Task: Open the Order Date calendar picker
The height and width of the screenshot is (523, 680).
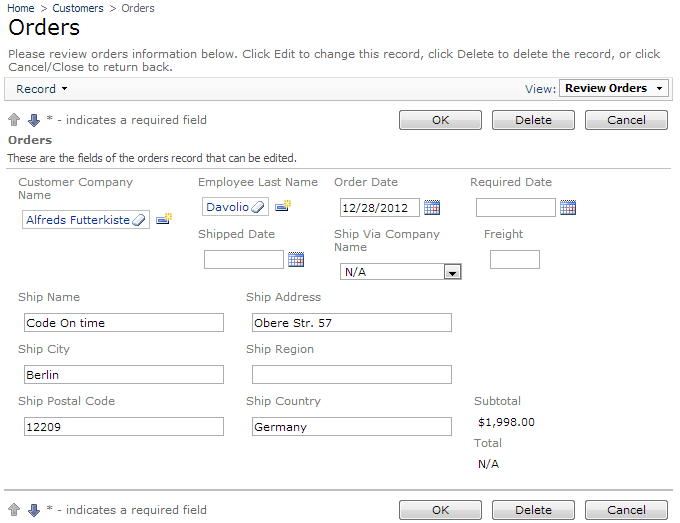Action: coord(431,208)
